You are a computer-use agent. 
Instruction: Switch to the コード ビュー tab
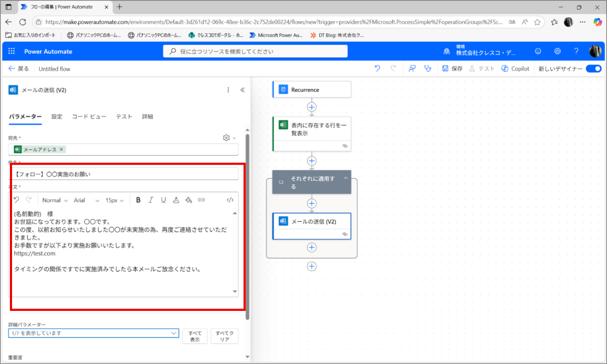[x=89, y=116]
